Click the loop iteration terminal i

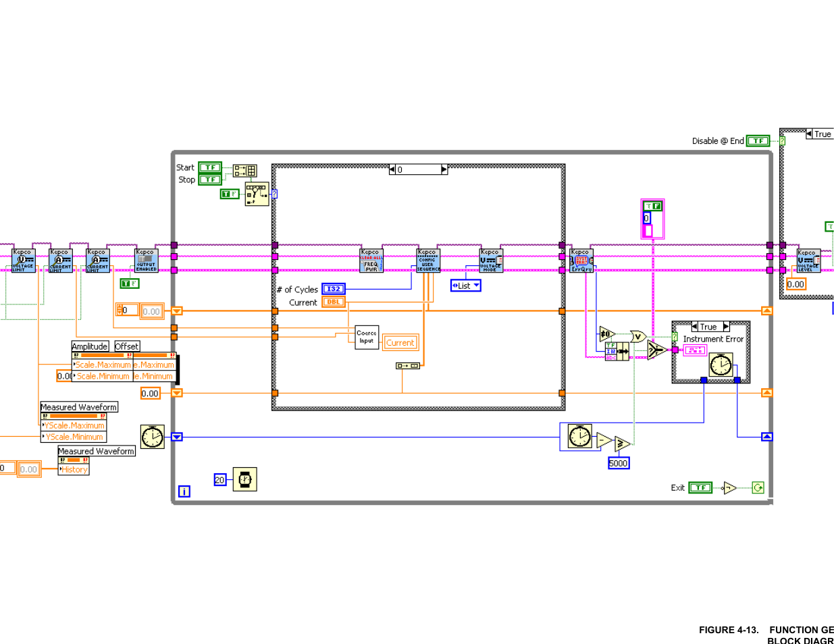[184, 491]
